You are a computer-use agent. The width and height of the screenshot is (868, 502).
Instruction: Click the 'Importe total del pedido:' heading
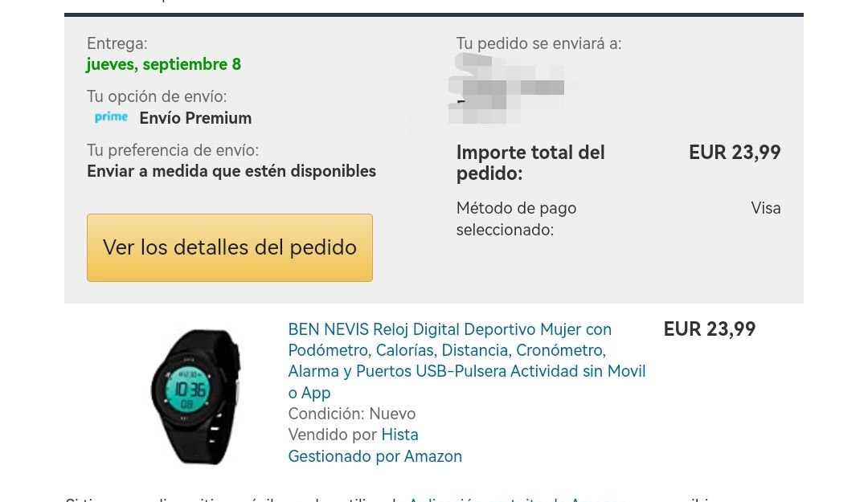tap(530, 163)
